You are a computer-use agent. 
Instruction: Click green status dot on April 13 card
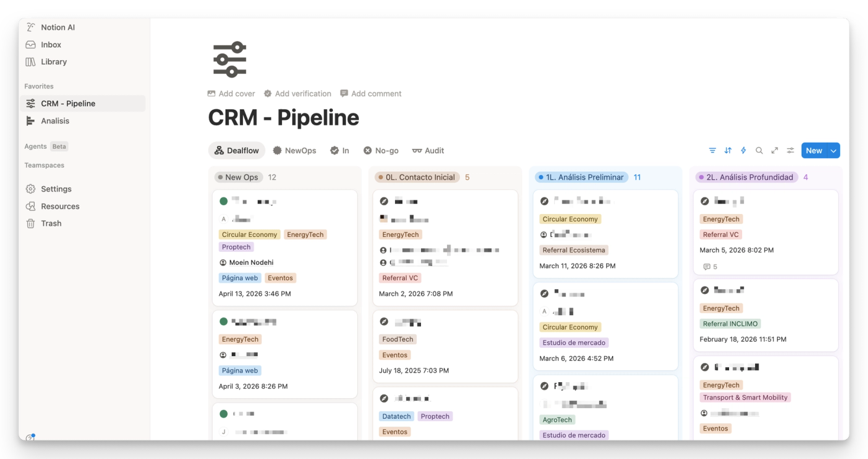223,201
